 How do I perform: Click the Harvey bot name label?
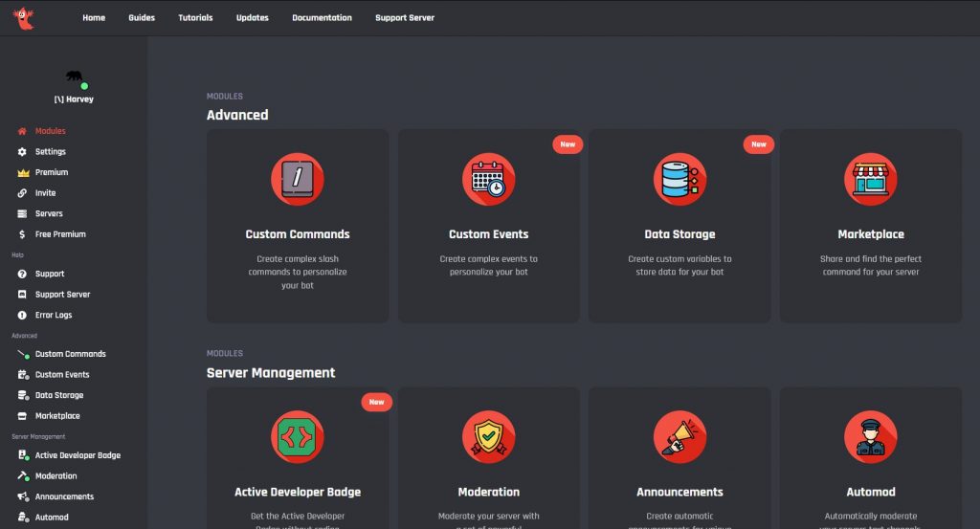click(x=74, y=99)
